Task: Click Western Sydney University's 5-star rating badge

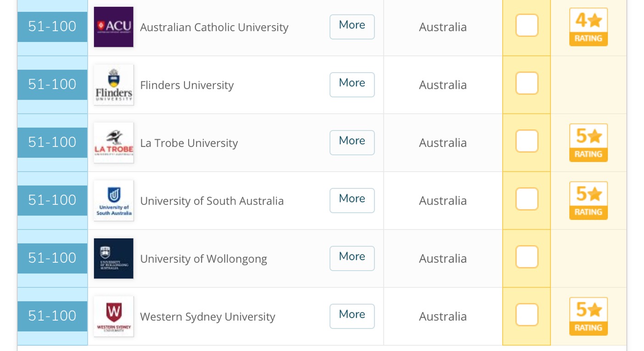Action: [588, 317]
